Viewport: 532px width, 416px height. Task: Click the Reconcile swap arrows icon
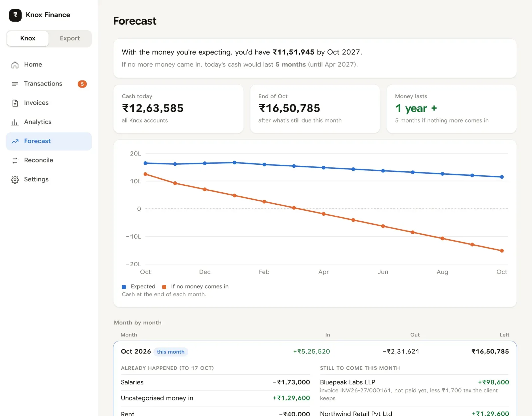click(x=15, y=160)
